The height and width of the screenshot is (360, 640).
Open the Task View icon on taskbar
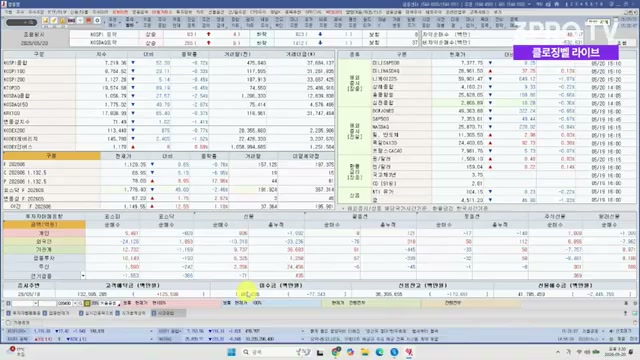tap(320, 352)
